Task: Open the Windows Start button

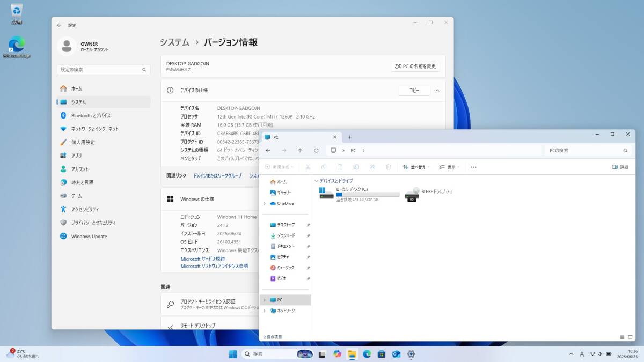Action: [233, 354]
